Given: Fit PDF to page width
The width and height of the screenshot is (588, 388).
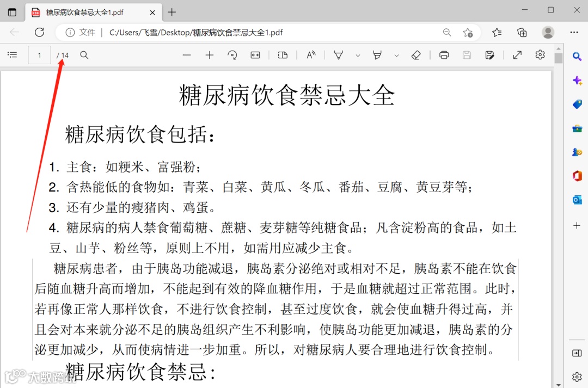Looking at the screenshot, I should tap(255, 55).
